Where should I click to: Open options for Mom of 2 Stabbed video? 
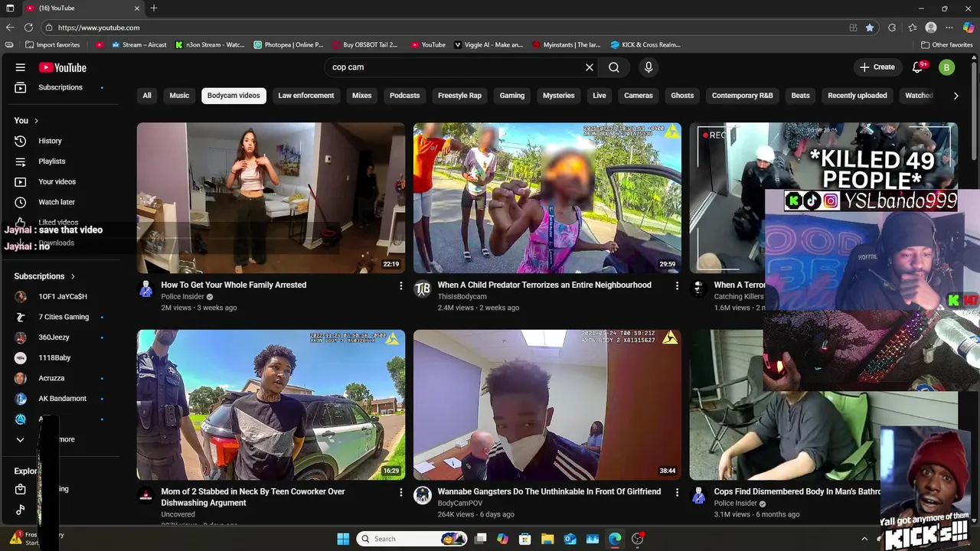(400, 492)
